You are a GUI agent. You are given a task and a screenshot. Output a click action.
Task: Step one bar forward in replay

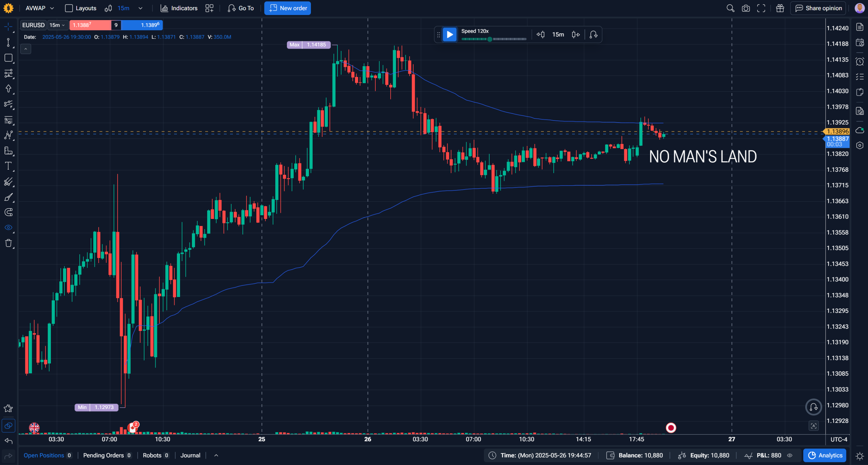tap(576, 34)
